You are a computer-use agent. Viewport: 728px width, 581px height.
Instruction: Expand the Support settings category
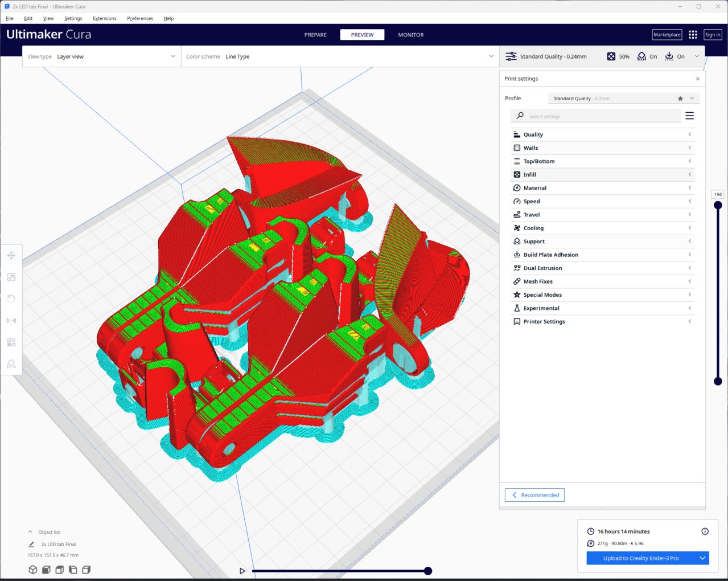[602, 242]
